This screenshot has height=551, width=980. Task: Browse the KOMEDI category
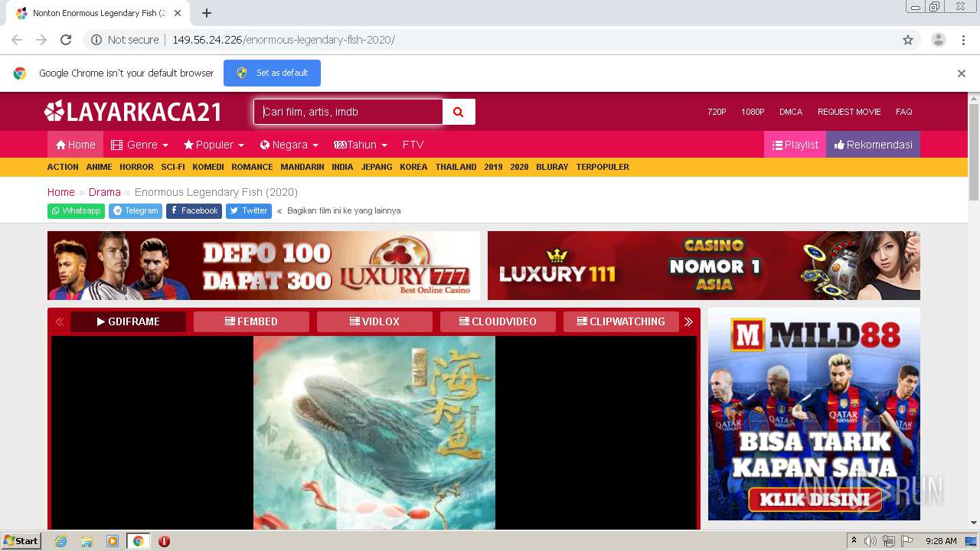click(208, 167)
